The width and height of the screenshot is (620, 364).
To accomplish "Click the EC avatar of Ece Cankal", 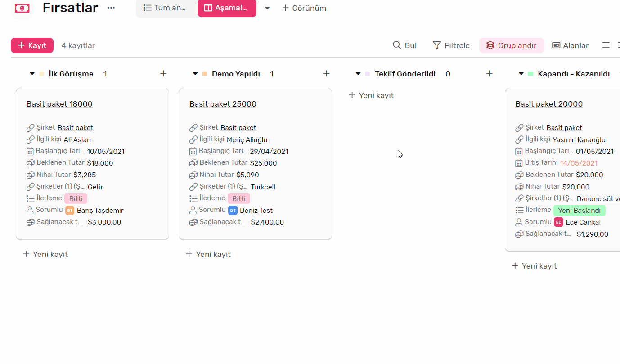I will pyautogui.click(x=558, y=222).
